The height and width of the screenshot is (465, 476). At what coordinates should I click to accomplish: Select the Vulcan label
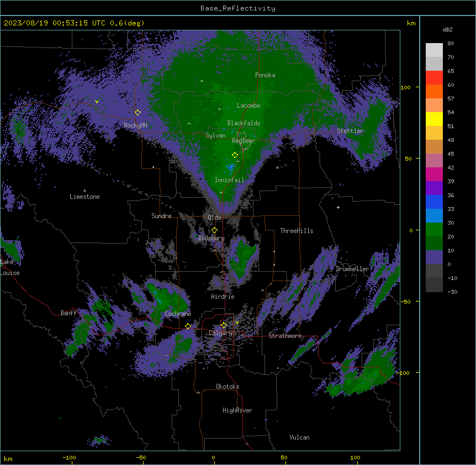[299, 437]
